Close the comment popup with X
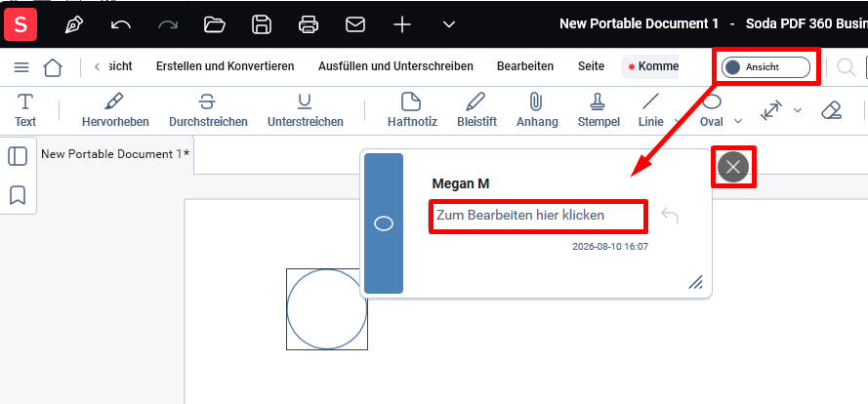This screenshot has width=868, height=404. (x=733, y=167)
